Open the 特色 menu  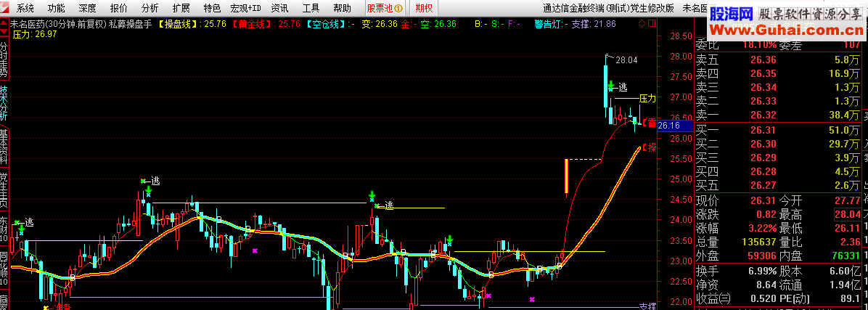212,8
